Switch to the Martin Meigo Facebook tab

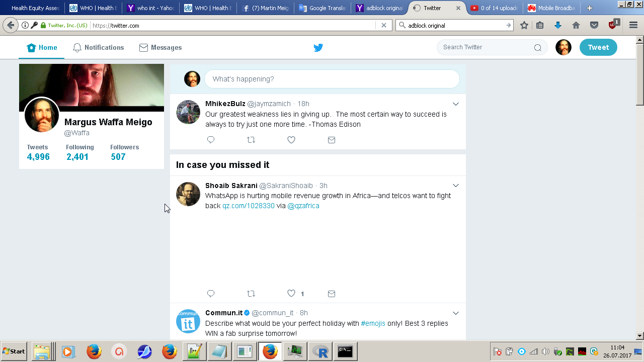265,8
